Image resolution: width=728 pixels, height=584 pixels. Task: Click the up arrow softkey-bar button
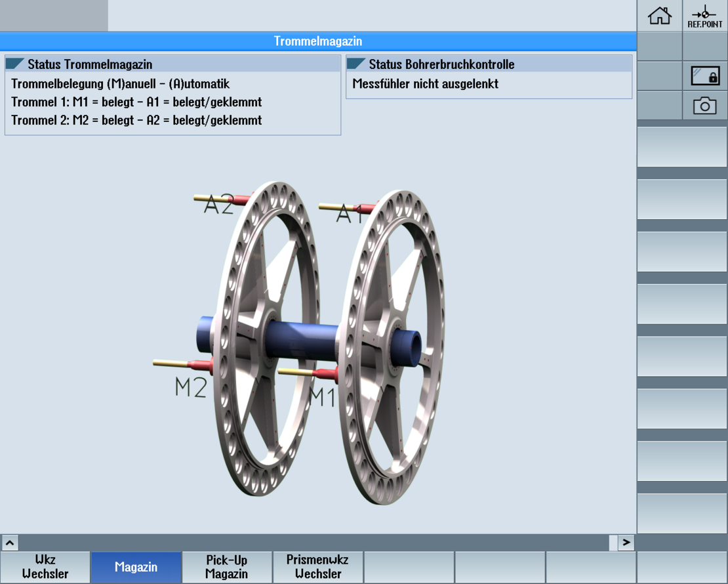pyautogui.click(x=10, y=542)
